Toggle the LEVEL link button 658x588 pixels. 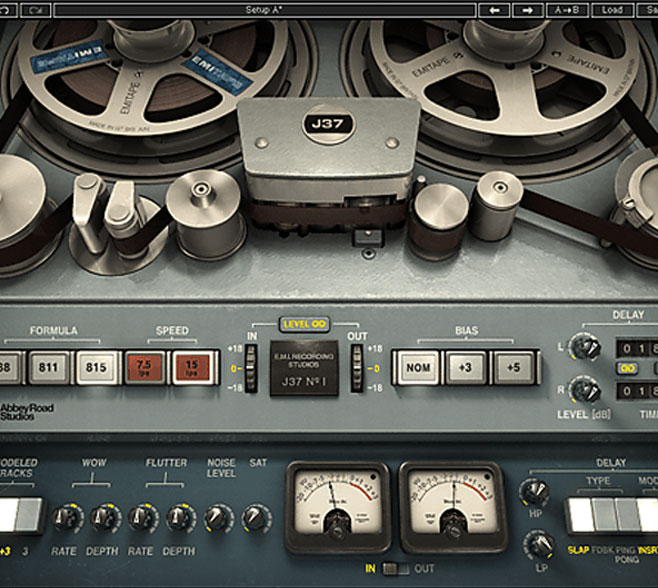(305, 324)
